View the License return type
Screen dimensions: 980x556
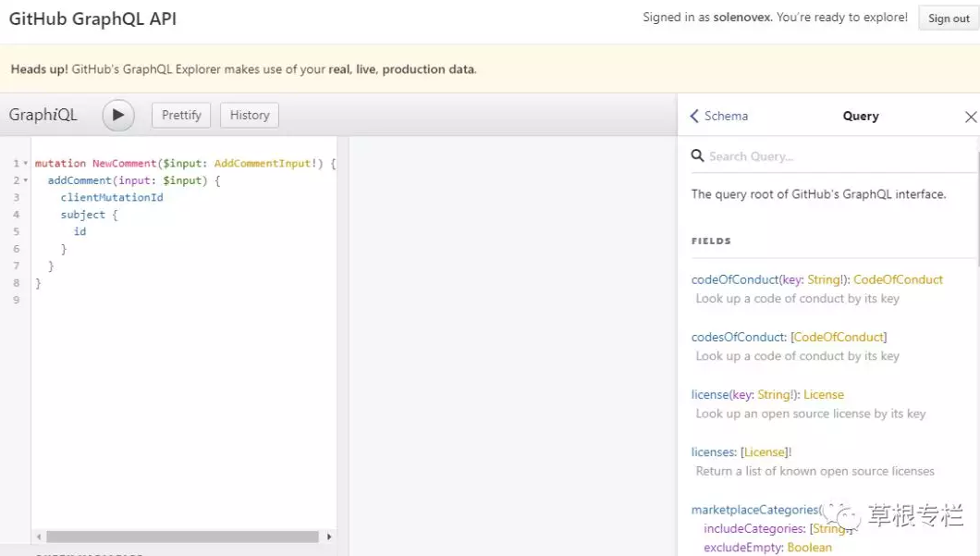tap(823, 394)
